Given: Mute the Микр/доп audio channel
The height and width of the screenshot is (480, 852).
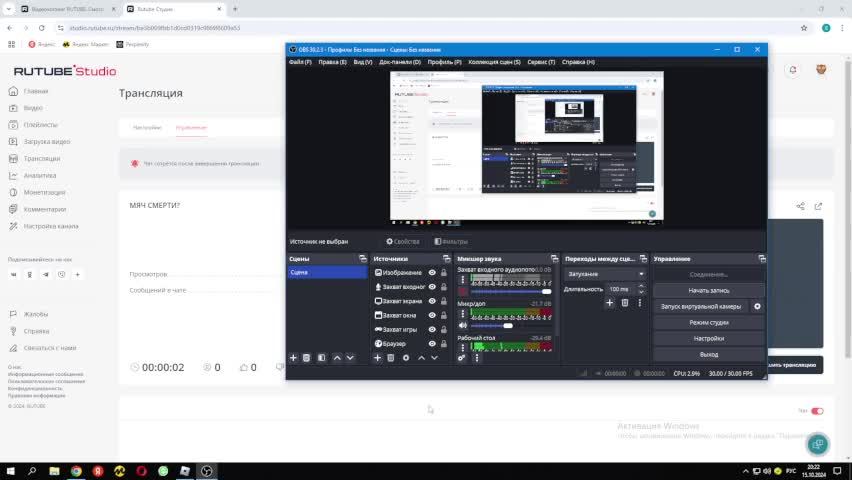Looking at the screenshot, I should tap(462, 325).
